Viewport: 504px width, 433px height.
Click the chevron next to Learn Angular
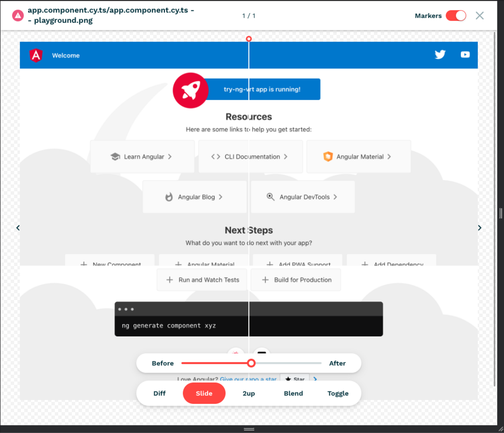pos(170,157)
